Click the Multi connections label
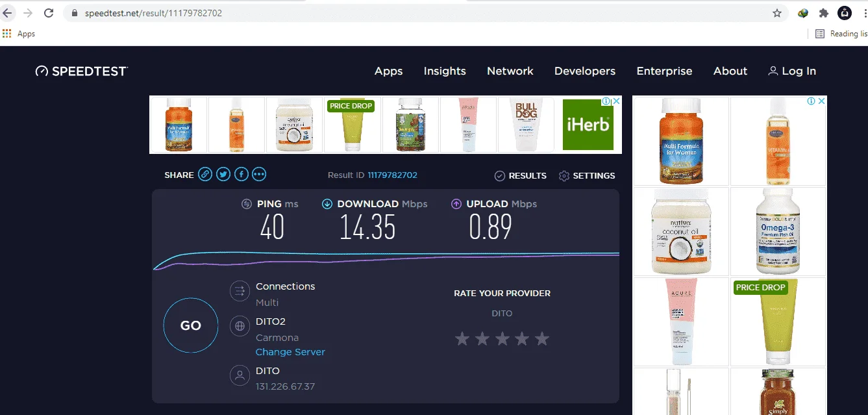The width and height of the screenshot is (868, 415). click(x=267, y=303)
